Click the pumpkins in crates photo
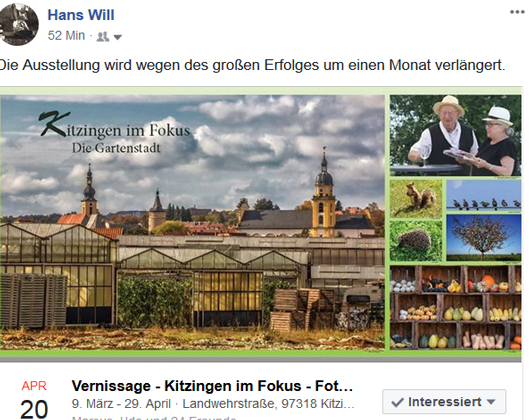530x420 pixels. (x=456, y=307)
